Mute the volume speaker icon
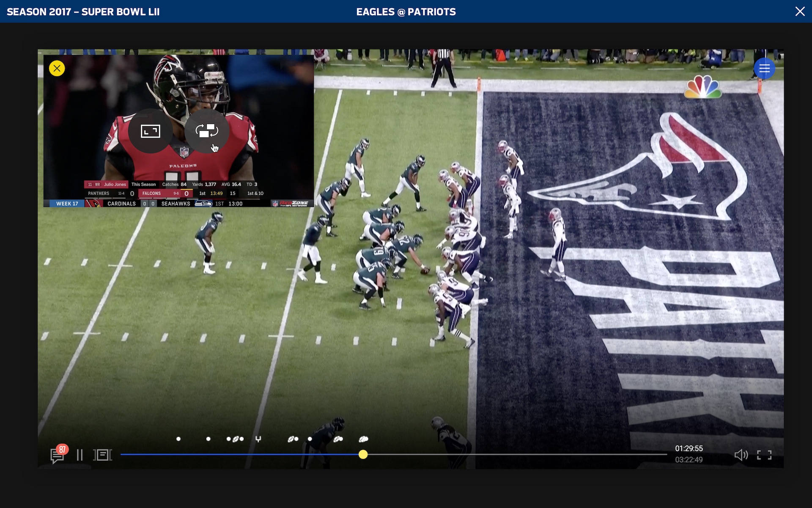This screenshot has width=812, height=508. [x=741, y=455]
